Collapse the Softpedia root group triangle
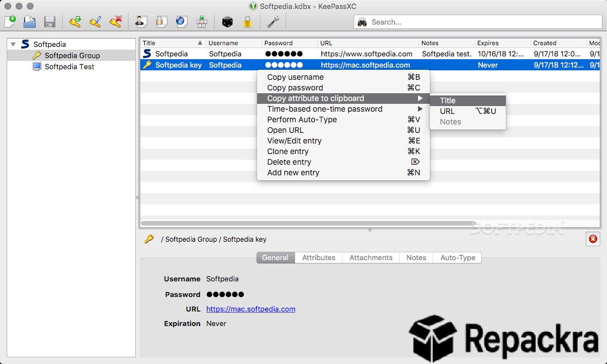 click(x=13, y=44)
